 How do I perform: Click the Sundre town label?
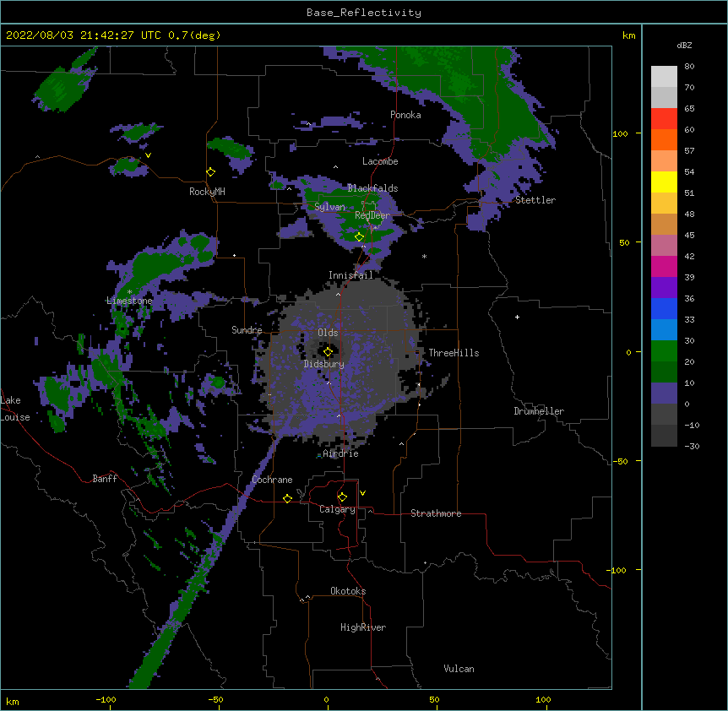pyautogui.click(x=247, y=330)
